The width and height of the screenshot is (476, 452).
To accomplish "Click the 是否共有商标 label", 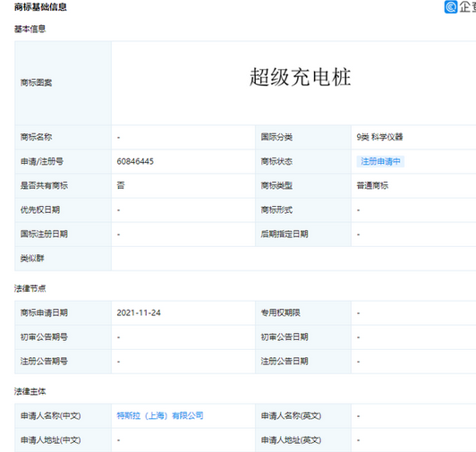I will click(x=44, y=185).
